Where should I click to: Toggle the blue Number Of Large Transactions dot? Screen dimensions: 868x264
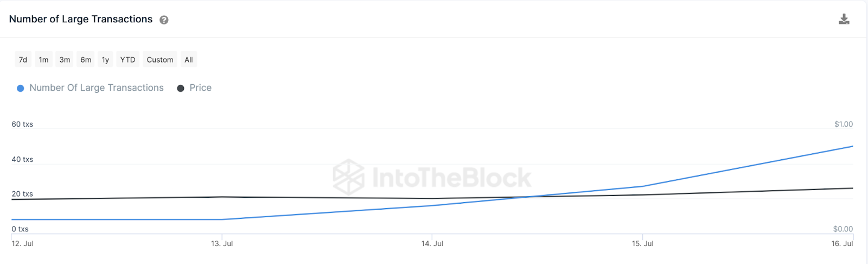pos(21,88)
